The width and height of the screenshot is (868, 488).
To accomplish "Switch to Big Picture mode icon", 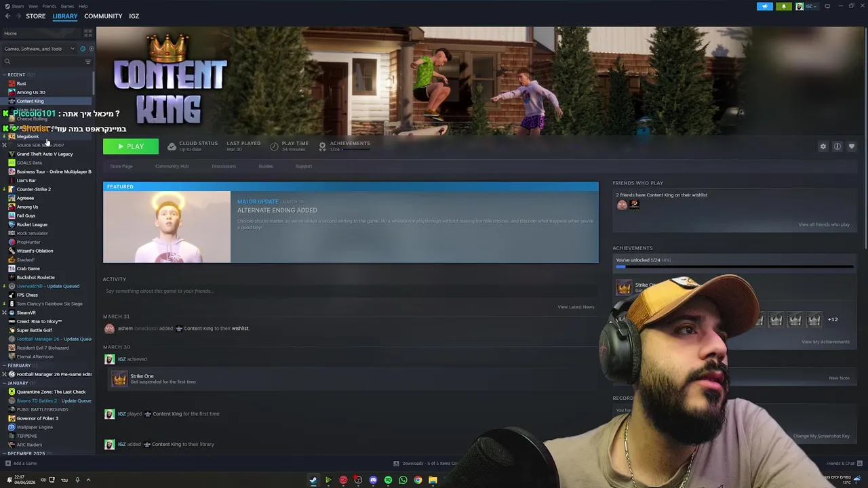I will (827, 7).
